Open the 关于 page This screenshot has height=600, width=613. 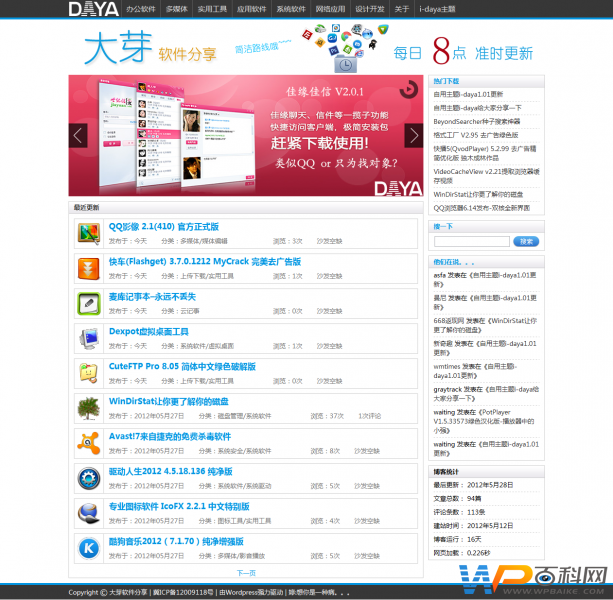pos(402,9)
